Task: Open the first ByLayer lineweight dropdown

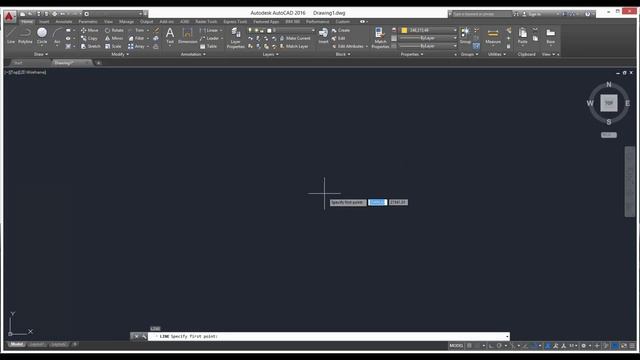Action: pos(455,38)
